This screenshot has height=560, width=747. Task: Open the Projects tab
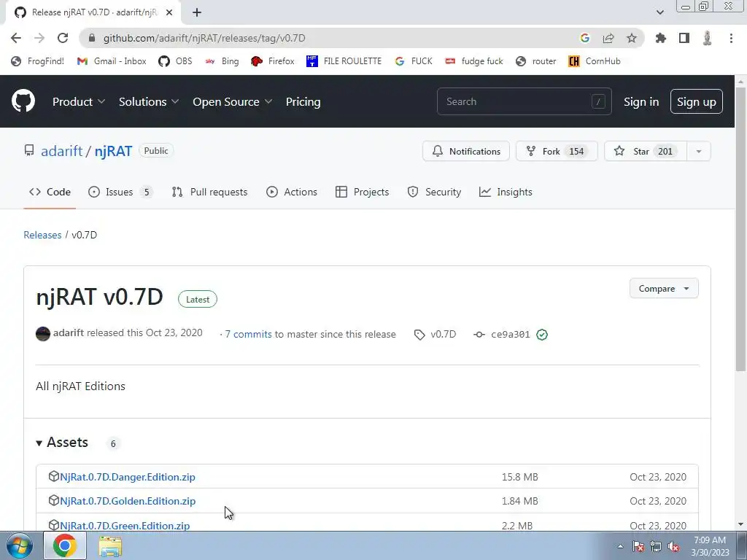coord(362,192)
